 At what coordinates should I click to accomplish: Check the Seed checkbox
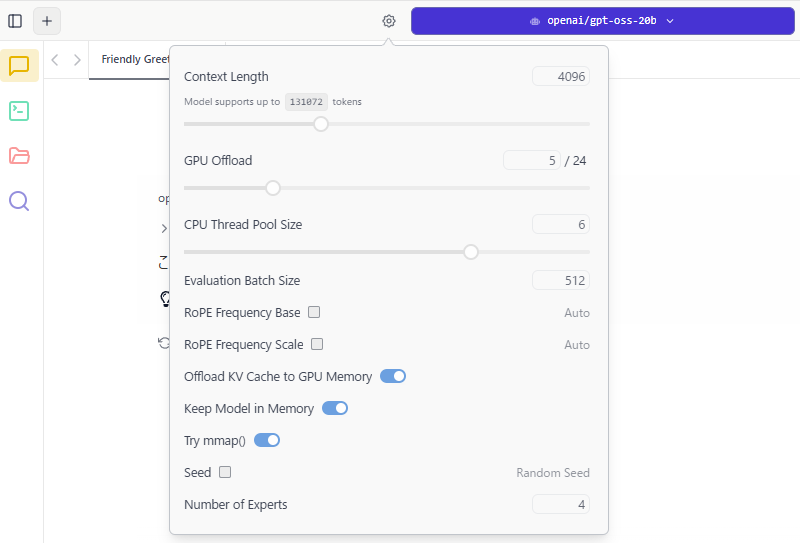click(225, 472)
